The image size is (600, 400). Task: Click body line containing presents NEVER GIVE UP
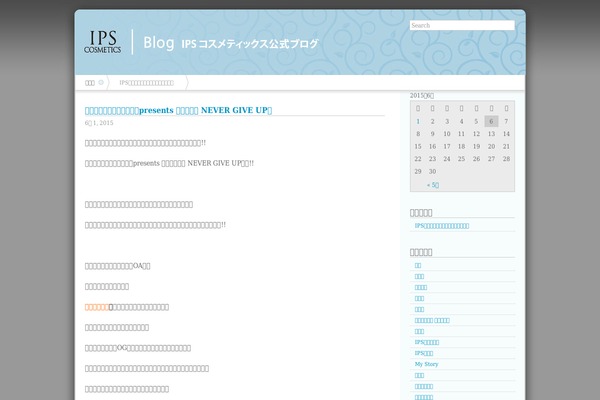(x=169, y=163)
